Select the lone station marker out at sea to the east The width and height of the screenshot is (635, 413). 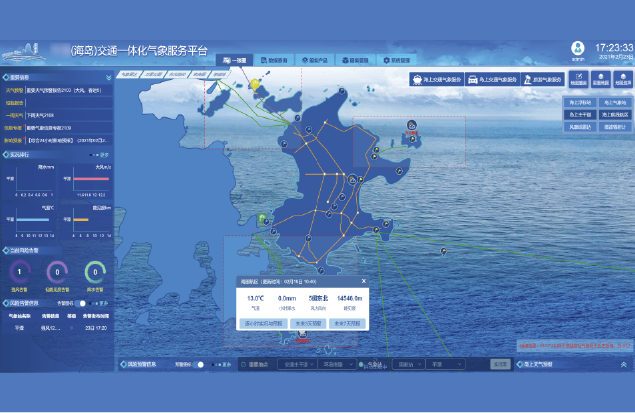tap(444, 251)
